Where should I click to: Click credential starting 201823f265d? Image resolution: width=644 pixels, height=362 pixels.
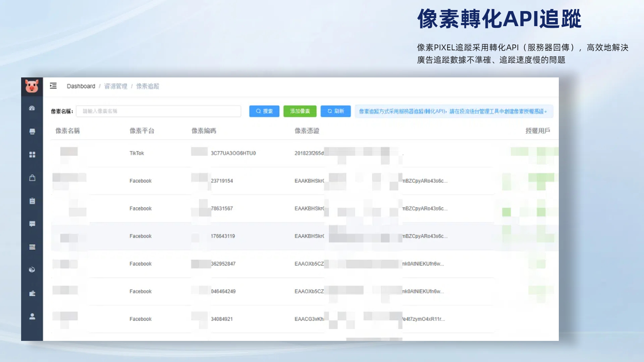(309, 153)
